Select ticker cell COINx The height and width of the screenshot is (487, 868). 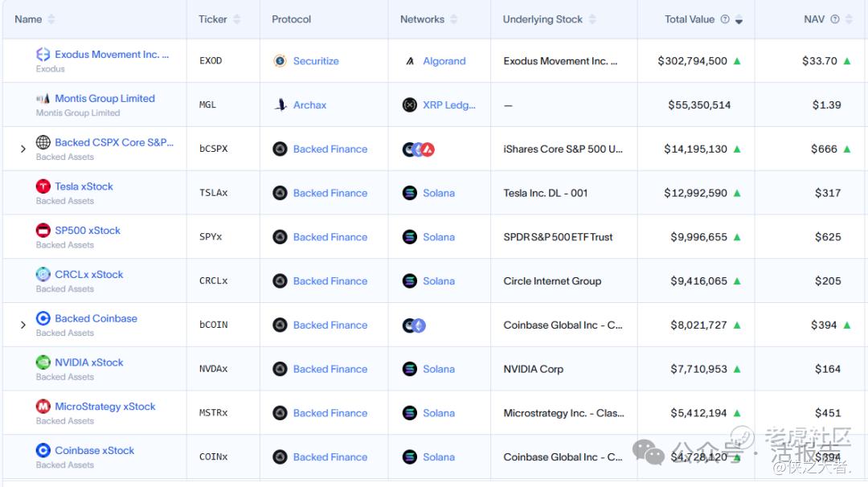(214, 457)
